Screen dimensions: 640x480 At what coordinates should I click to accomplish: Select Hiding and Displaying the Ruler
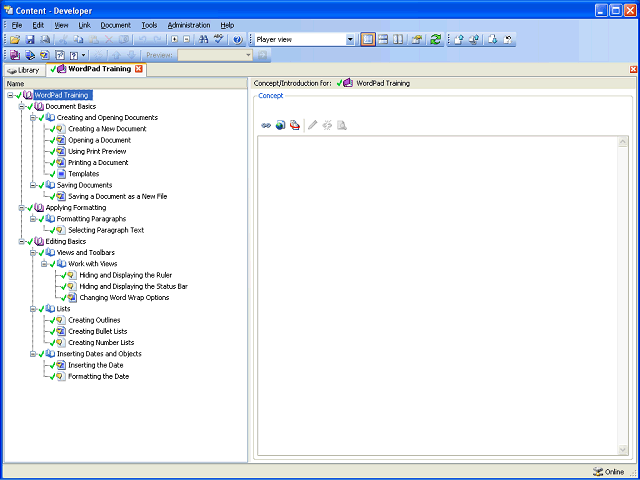pos(126,275)
